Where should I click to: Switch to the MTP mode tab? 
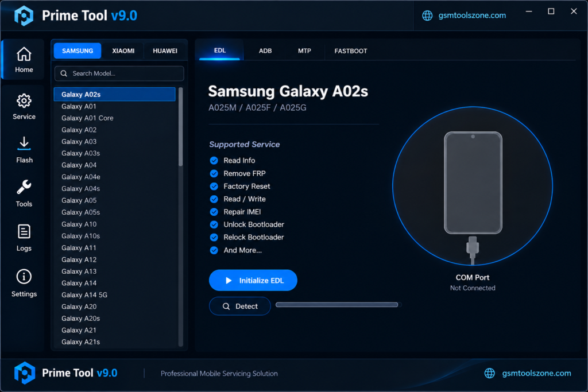point(304,51)
